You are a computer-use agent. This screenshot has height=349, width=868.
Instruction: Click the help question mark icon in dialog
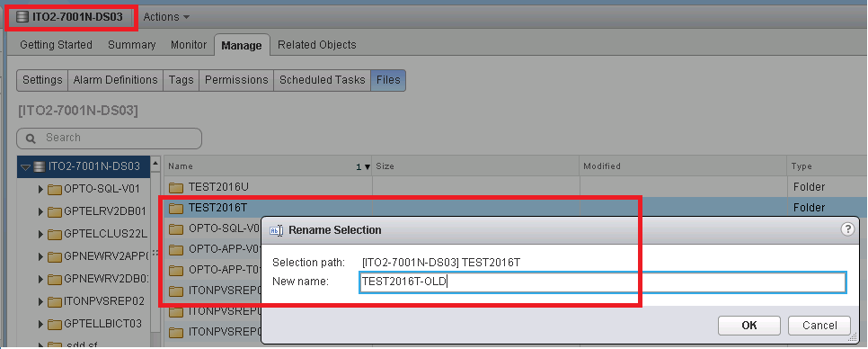[847, 229]
